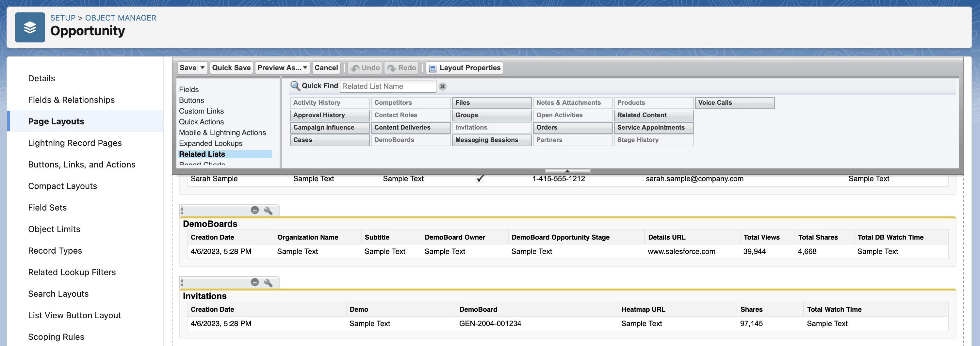Open Scoping Rules in the sidebar

56,337
